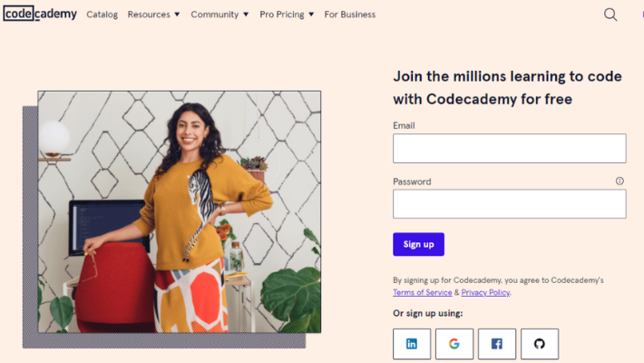
Task: Open the Terms of Service link
Action: tap(422, 292)
